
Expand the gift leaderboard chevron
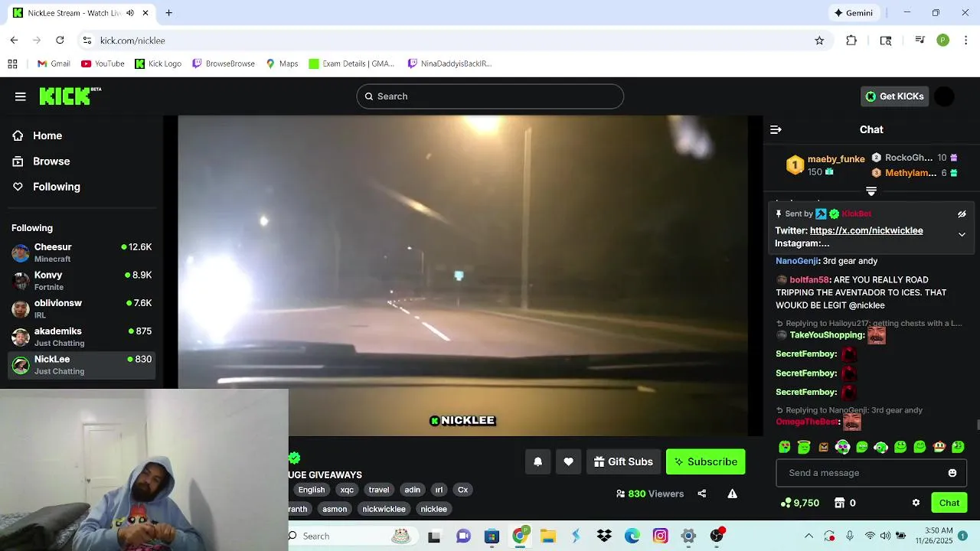point(871,191)
